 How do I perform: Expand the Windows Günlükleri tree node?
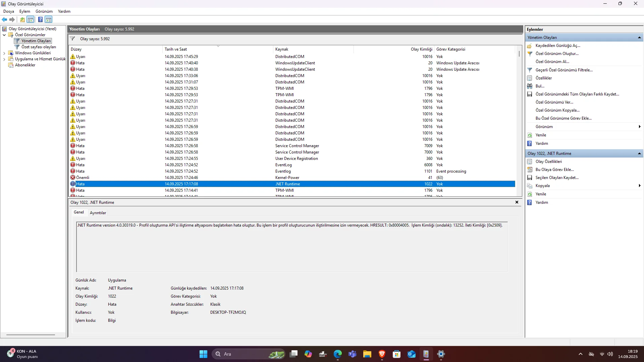point(4,53)
